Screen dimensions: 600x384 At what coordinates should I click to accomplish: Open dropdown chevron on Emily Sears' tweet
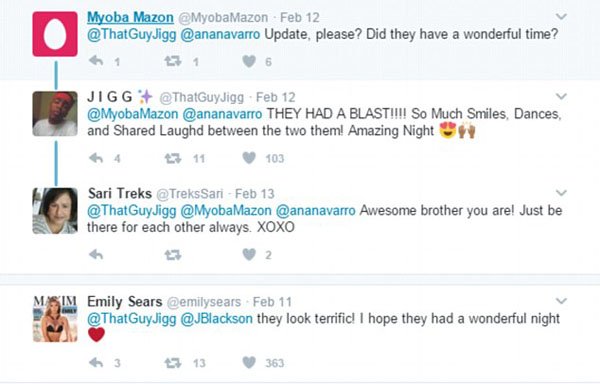pos(561,301)
